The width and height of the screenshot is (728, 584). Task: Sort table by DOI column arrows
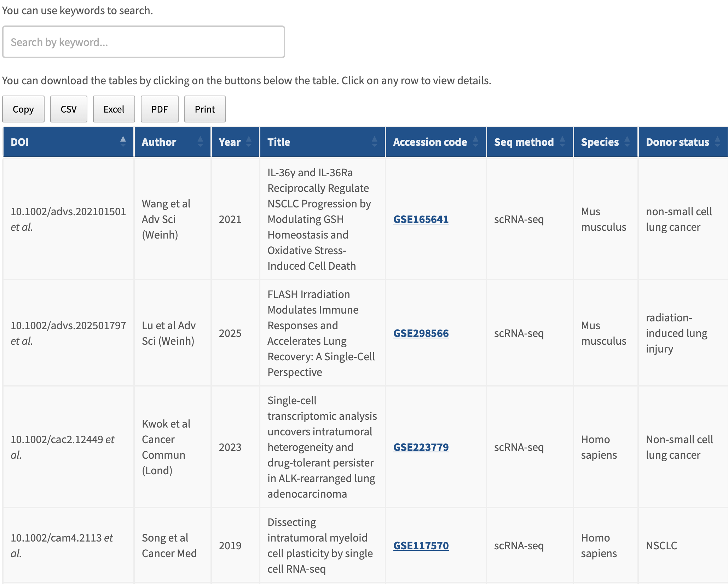123,142
